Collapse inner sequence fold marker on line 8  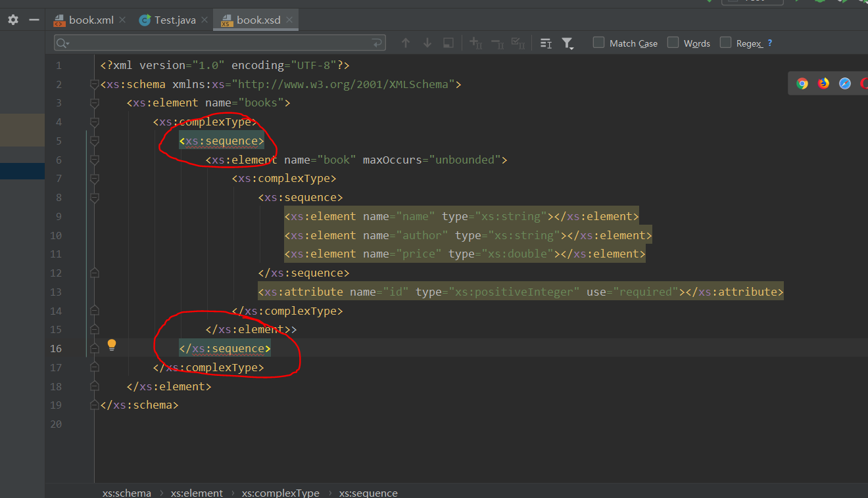click(94, 198)
